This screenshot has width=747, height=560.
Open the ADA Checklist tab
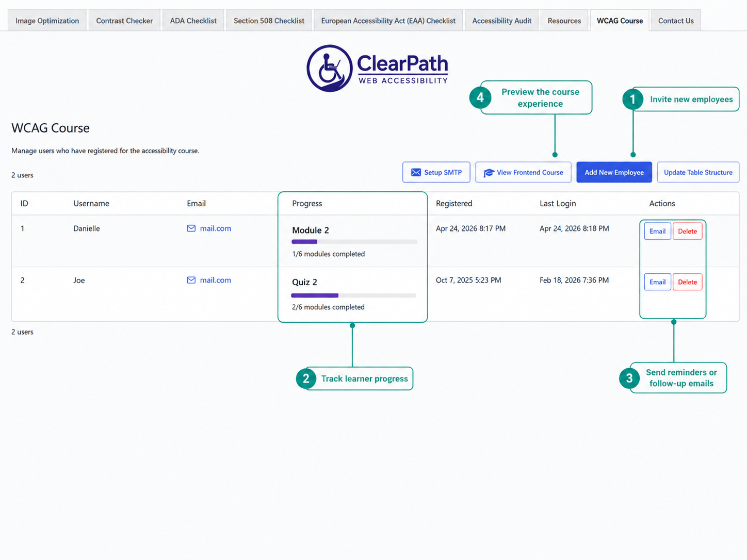tap(193, 21)
